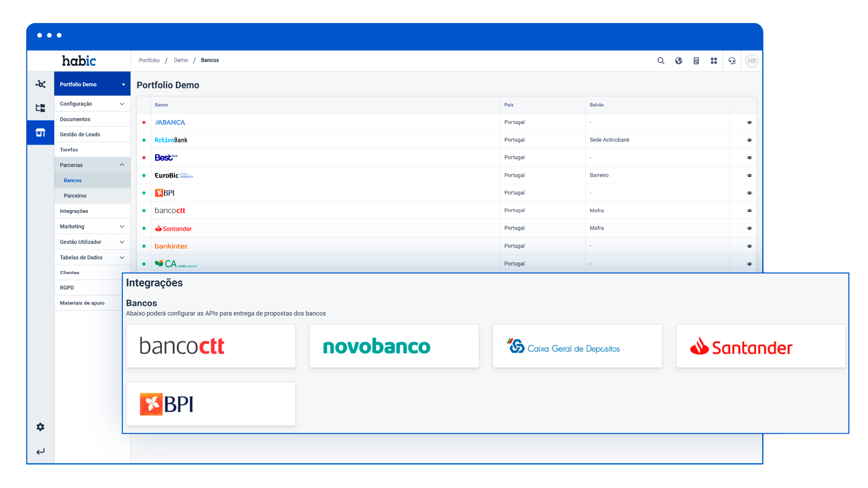Viewport: 868px width, 488px height.
Task: Click the ABANCA bank logo
Action: coord(170,122)
